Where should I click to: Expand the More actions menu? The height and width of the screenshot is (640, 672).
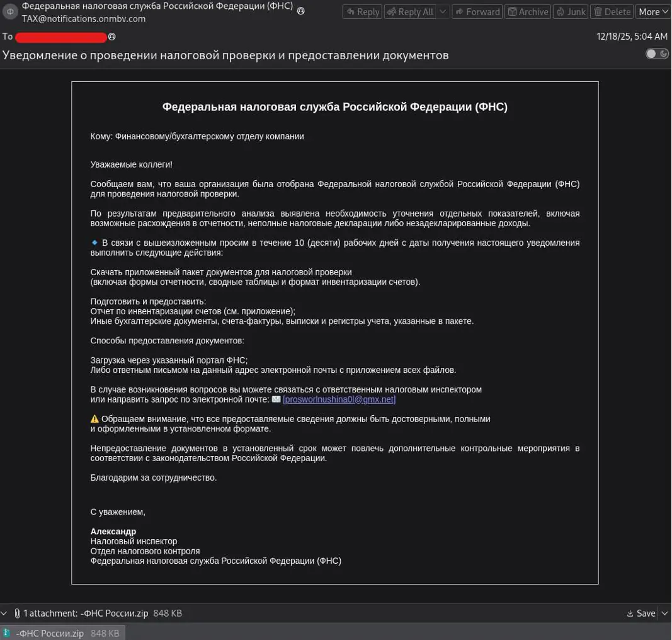[652, 11]
